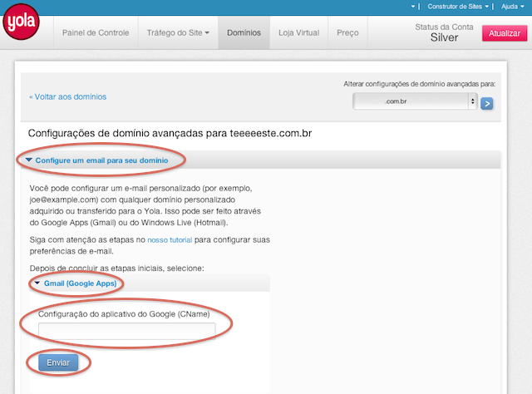This screenshot has height=394, width=532.
Task: Focus the Google CName input field
Action: [x=126, y=332]
